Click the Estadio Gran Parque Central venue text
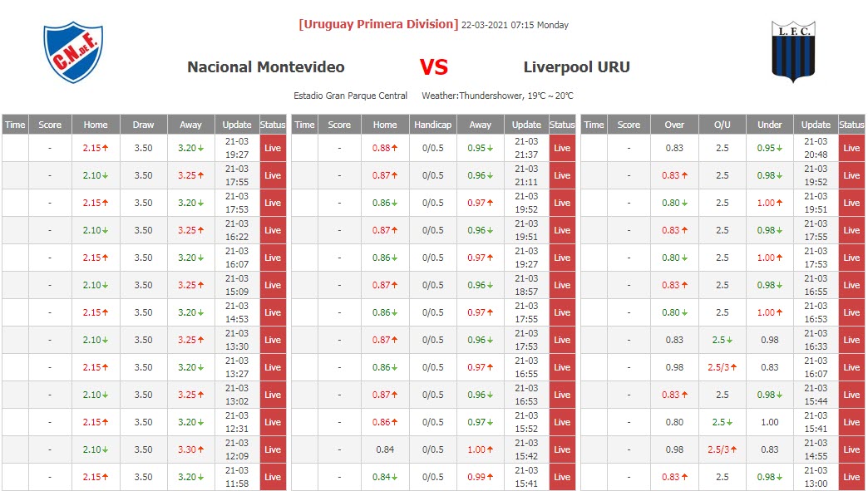 point(350,96)
